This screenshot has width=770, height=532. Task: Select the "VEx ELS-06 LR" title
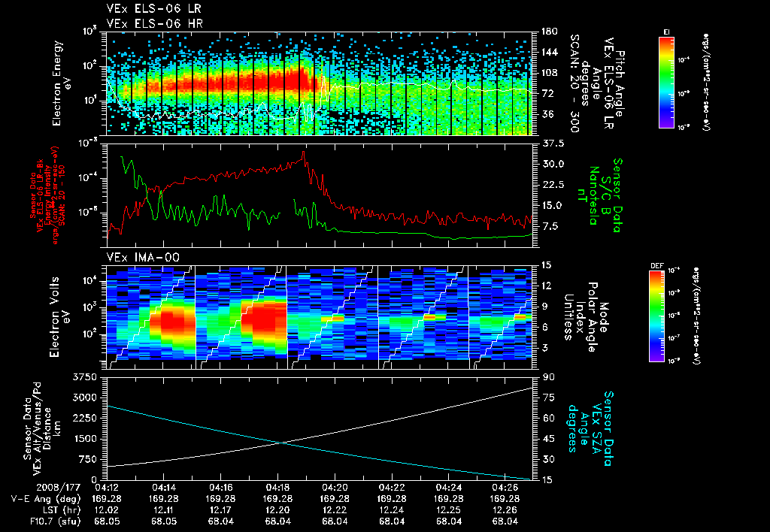pyautogui.click(x=153, y=8)
